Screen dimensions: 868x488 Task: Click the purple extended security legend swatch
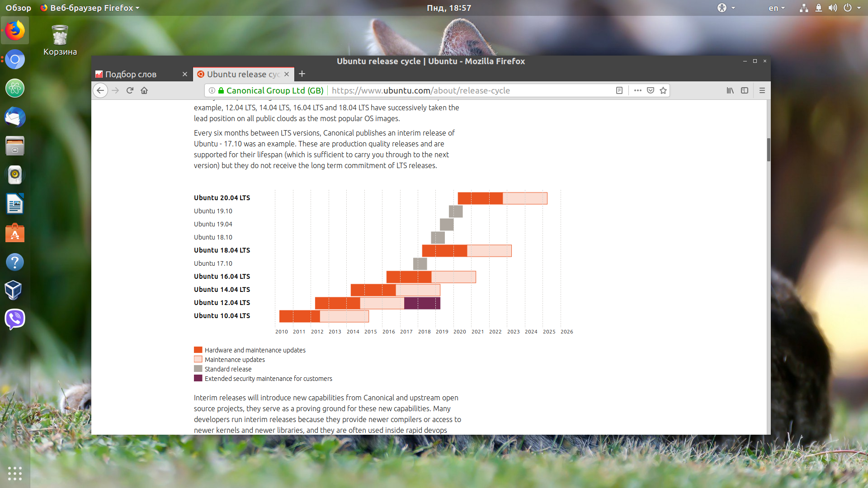coord(198,378)
